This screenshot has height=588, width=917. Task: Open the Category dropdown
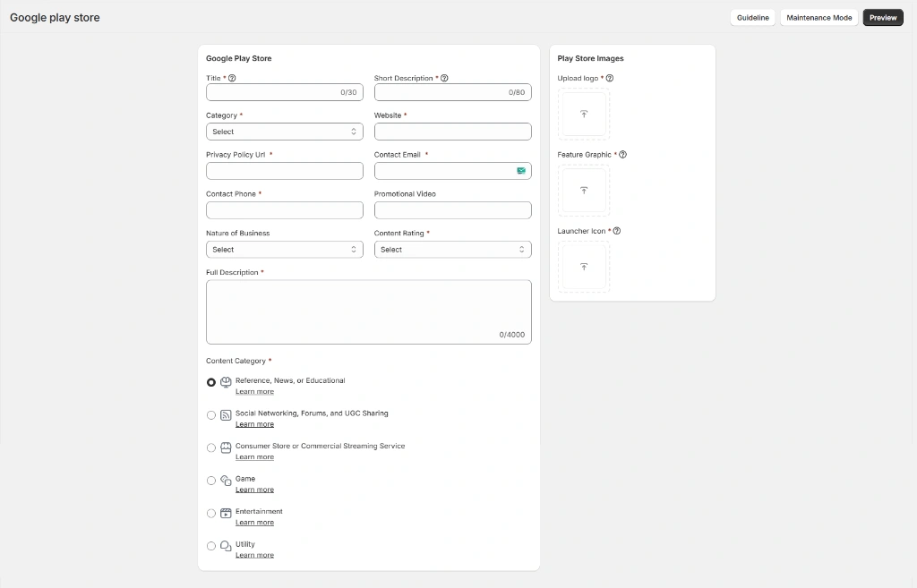click(x=284, y=132)
